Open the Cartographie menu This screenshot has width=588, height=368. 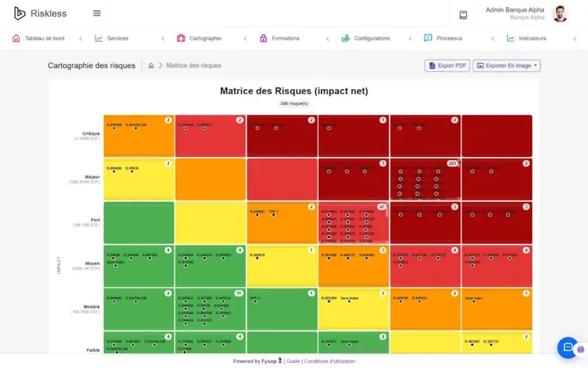coord(205,38)
